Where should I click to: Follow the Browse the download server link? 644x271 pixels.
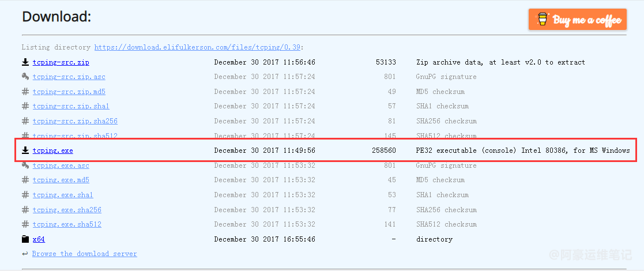click(85, 254)
